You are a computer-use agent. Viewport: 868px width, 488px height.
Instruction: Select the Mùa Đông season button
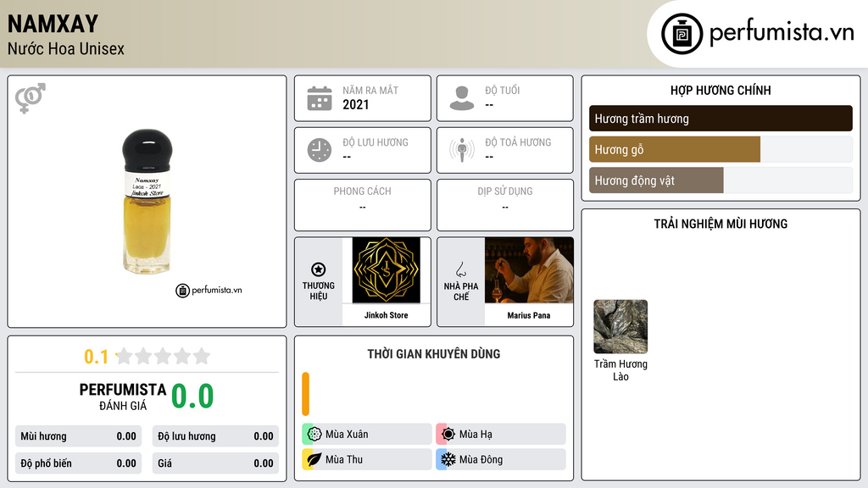pos(501,459)
